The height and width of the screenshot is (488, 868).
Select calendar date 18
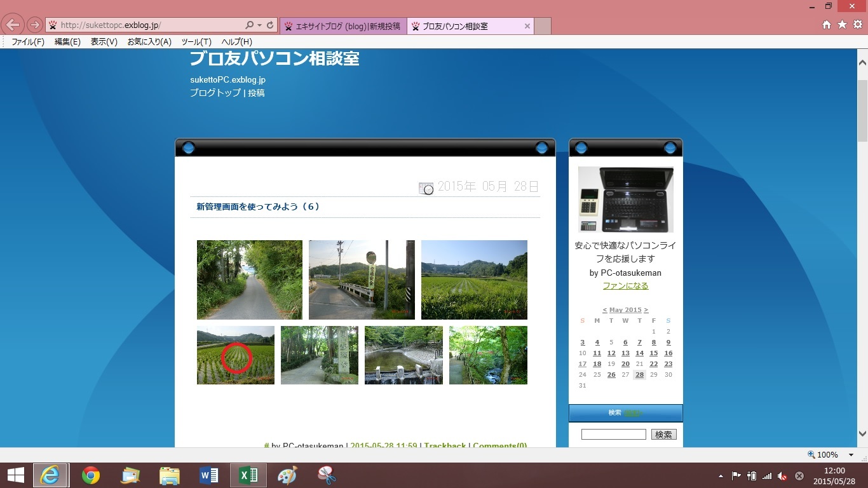(597, 364)
